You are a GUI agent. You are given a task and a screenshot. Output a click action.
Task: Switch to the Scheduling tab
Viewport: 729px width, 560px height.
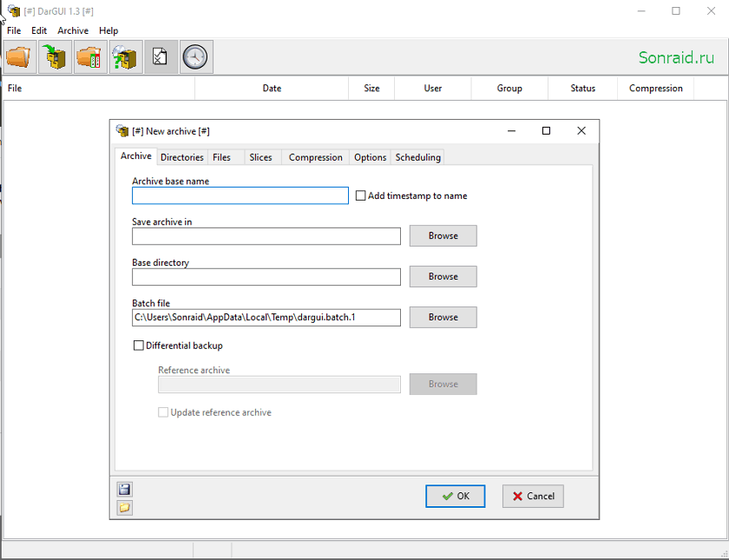click(x=418, y=157)
